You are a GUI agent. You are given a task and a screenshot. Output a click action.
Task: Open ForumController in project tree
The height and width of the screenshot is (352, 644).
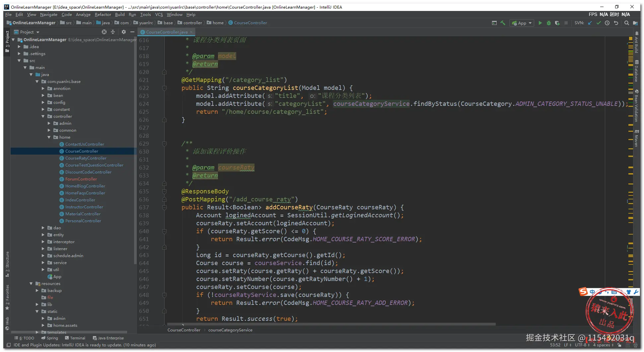[x=81, y=179]
